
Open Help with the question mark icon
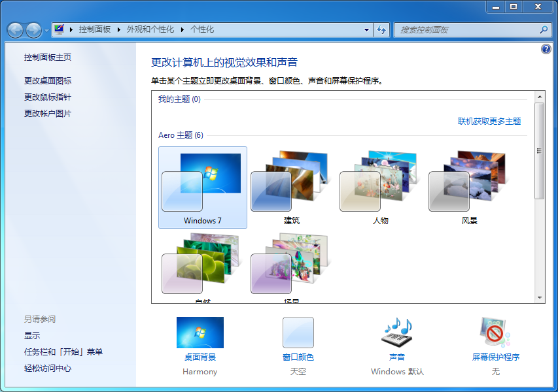pyautogui.click(x=546, y=49)
